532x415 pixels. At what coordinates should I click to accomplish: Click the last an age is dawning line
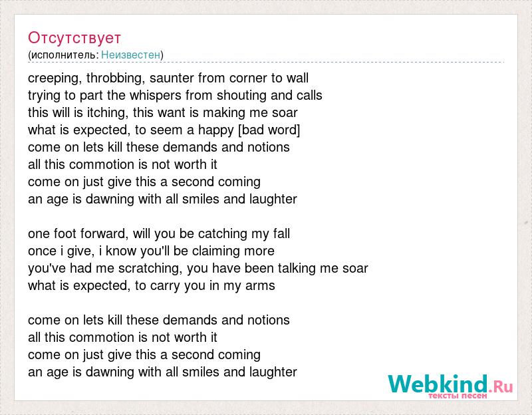[x=162, y=372]
